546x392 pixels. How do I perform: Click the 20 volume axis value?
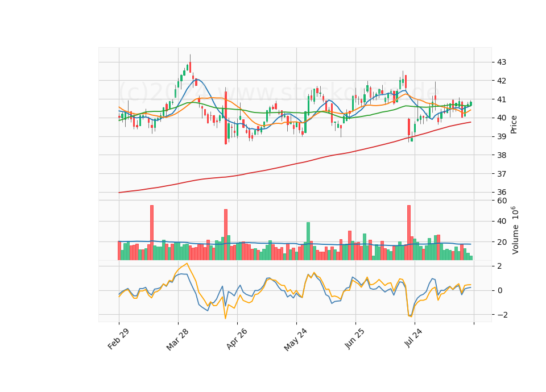[x=502, y=242]
